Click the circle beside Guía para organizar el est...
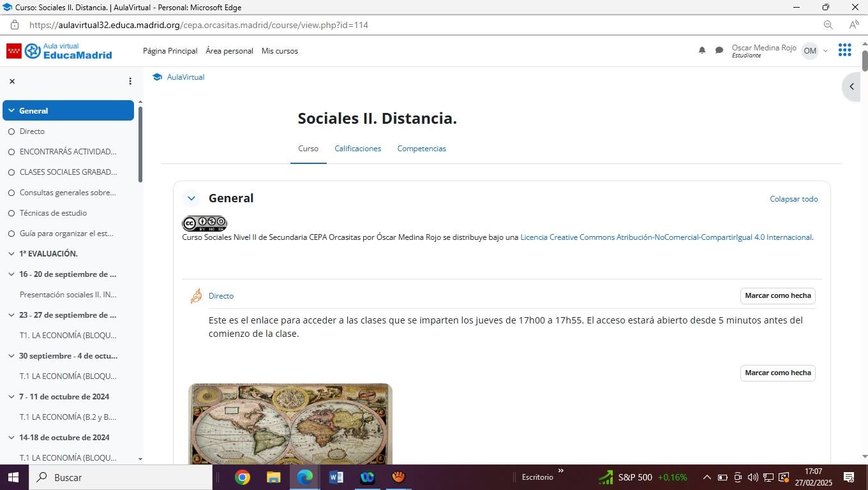 [11, 234]
